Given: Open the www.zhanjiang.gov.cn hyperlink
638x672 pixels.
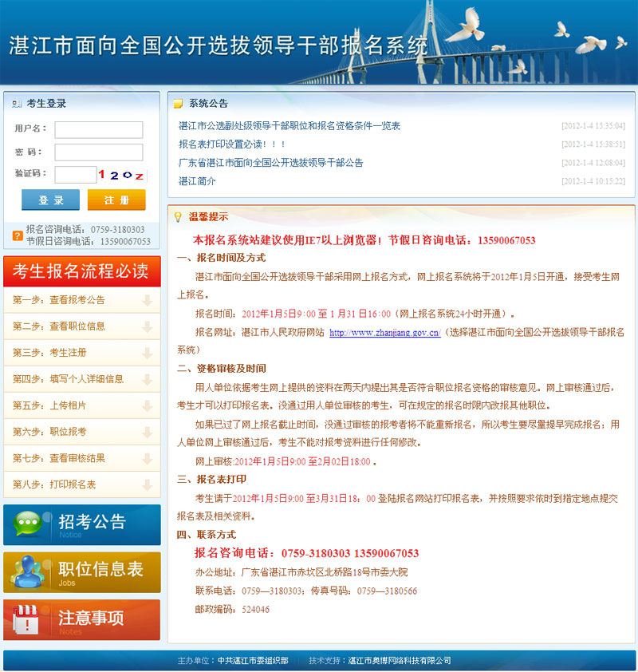Looking at the screenshot, I should click(x=384, y=333).
